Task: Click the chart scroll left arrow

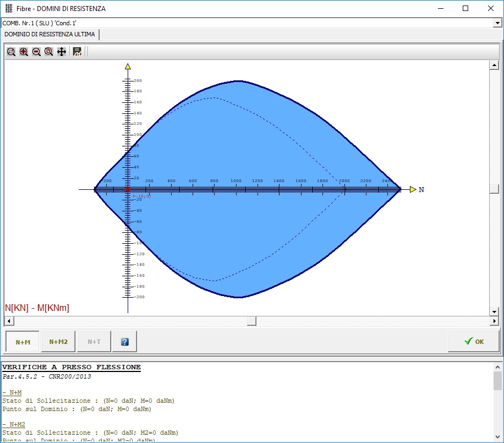Action: pos(9,321)
